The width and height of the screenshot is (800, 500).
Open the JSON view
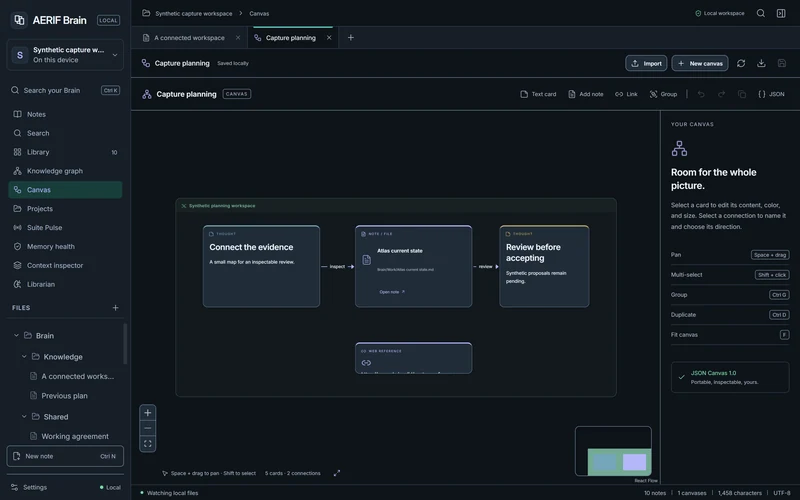tap(771, 94)
